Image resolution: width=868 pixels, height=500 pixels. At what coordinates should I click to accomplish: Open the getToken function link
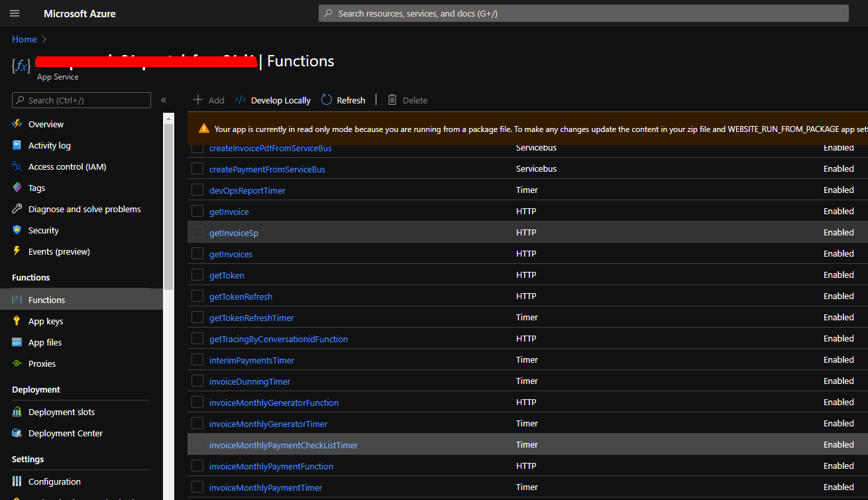pyautogui.click(x=227, y=275)
